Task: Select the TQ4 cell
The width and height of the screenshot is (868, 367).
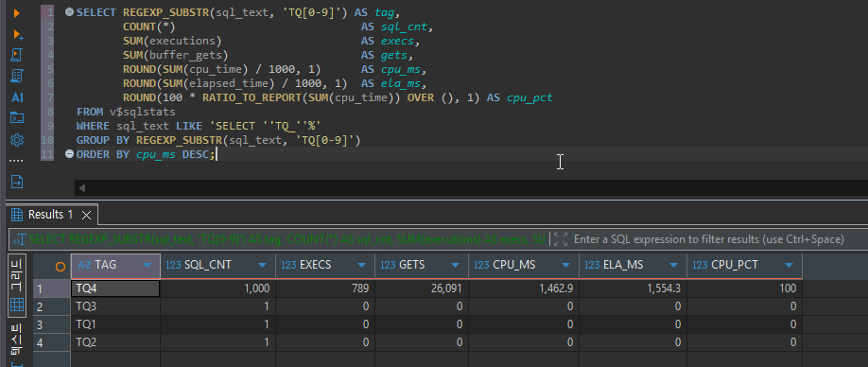Action: coord(115,288)
